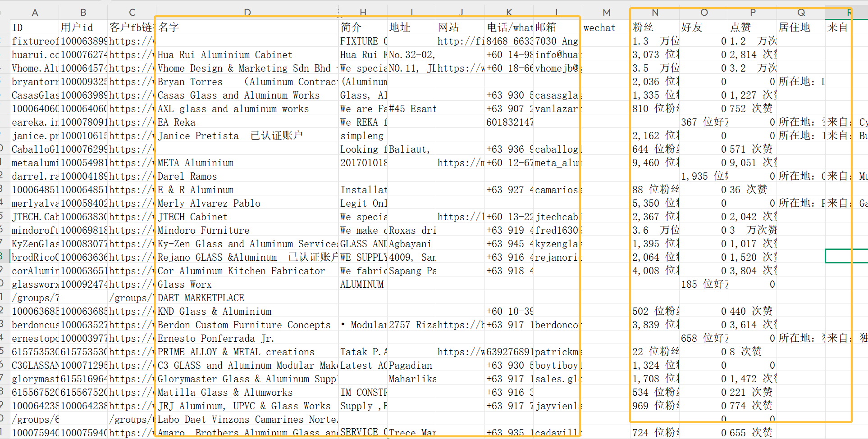Viewport: 868px width, 439px height.
Task: Select cell 'AXL glass and aluminum works'
Action: tap(247, 109)
